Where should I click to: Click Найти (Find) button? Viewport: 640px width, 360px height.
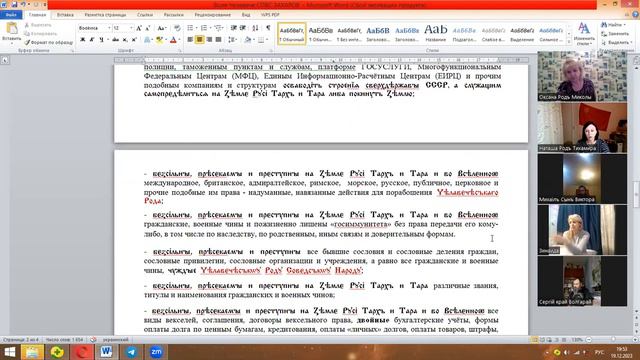point(613,25)
